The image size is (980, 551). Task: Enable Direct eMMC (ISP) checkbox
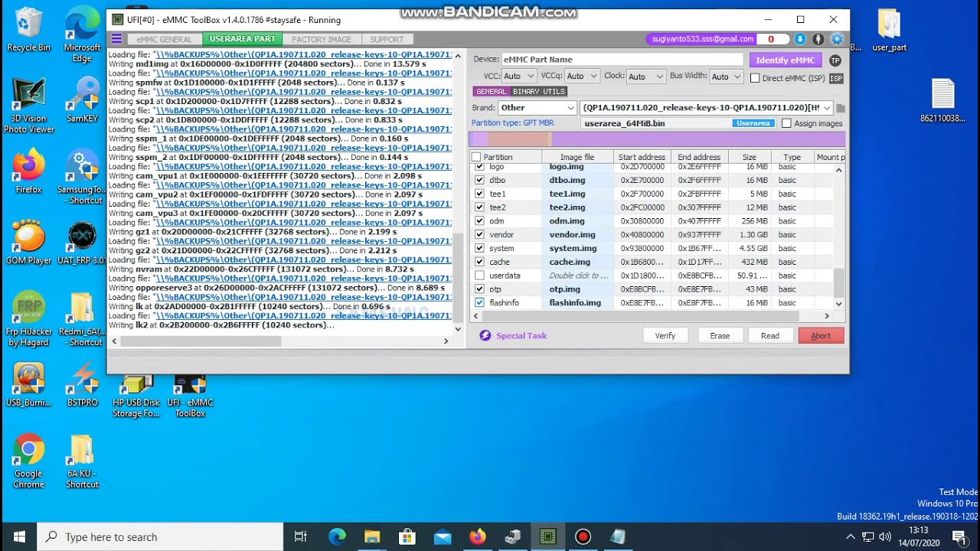pyautogui.click(x=755, y=78)
